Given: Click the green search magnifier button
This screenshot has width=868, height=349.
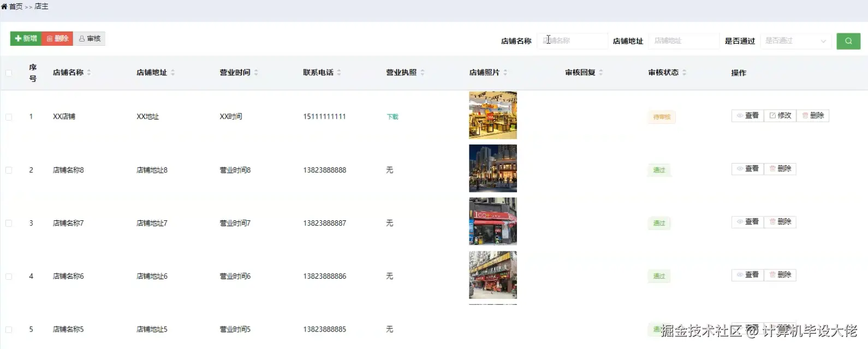Looking at the screenshot, I should tap(848, 41).
